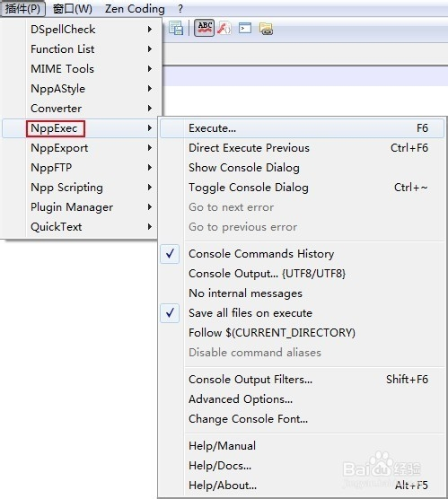448x499 pixels.
Task: Expand the Converter submenu arrow
Action: 150,109
